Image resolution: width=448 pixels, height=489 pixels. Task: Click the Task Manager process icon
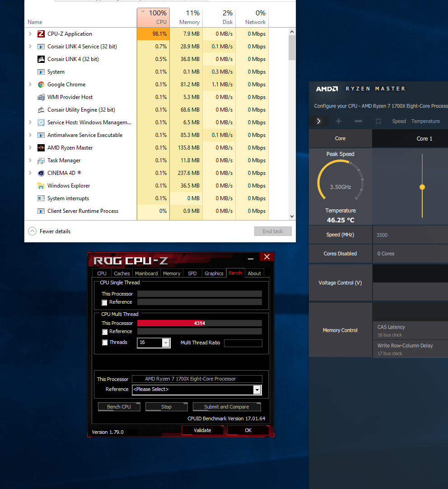point(41,160)
